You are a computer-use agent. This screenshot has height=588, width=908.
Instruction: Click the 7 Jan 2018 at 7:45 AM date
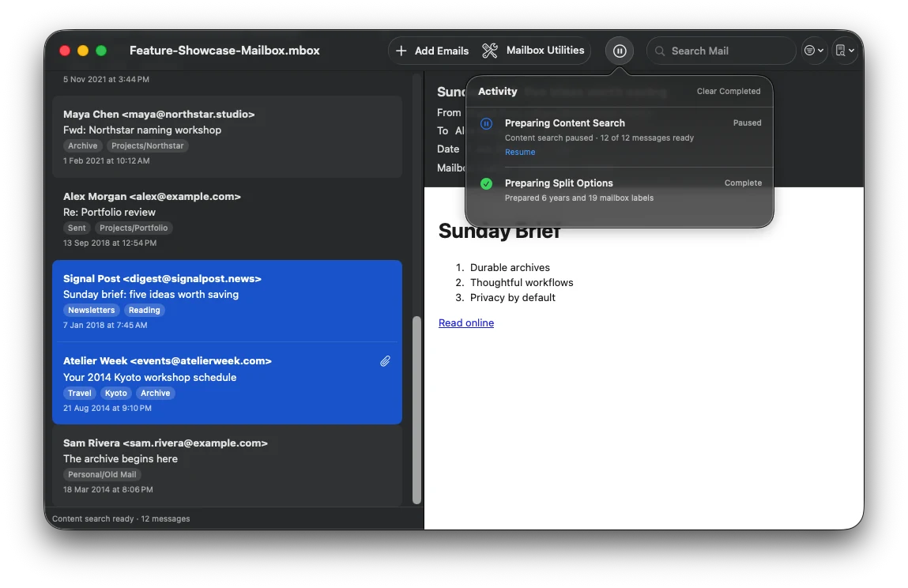pyautogui.click(x=105, y=326)
